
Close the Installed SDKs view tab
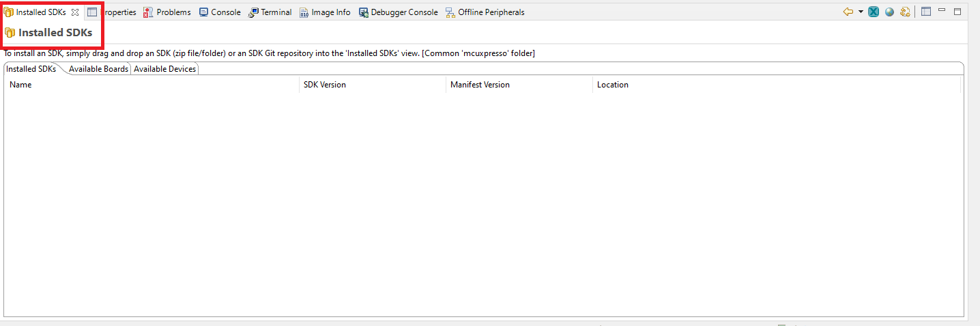pyautogui.click(x=75, y=12)
